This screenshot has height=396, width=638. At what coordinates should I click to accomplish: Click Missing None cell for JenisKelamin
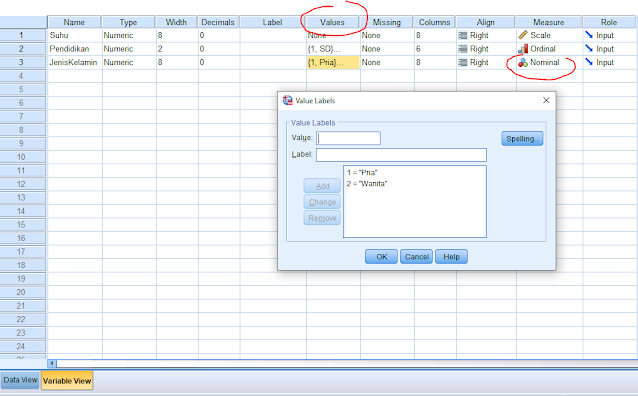[x=387, y=62]
